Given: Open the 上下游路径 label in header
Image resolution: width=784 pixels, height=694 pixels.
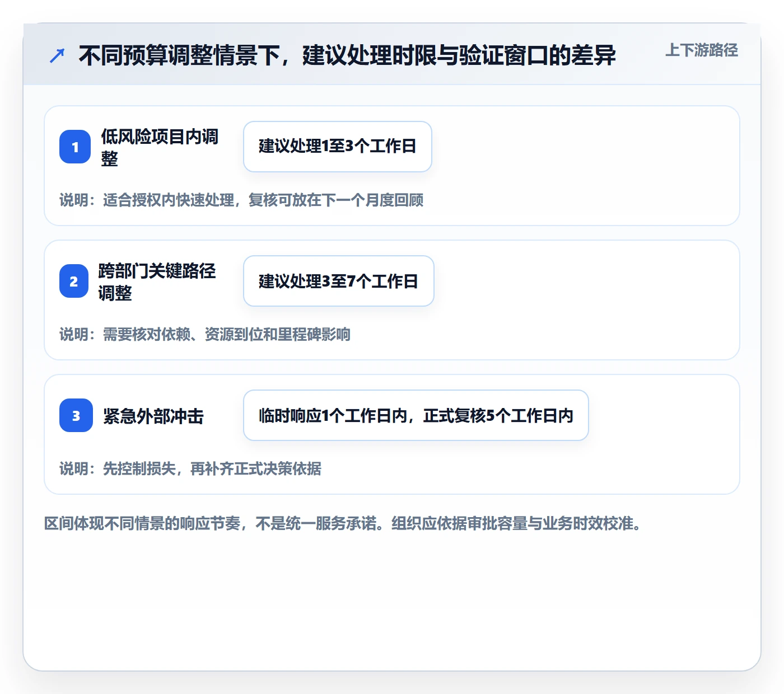Looking at the screenshot, I should [x=702, y=50].
